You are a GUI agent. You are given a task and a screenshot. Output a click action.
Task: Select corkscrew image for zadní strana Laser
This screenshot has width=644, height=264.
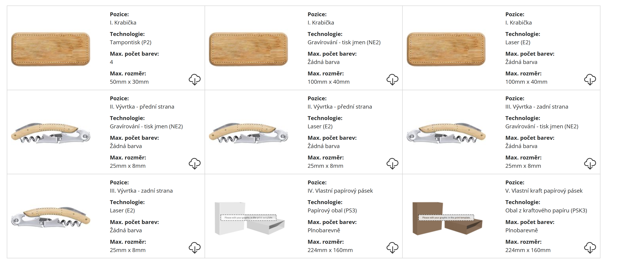click(x=51, y=217)
